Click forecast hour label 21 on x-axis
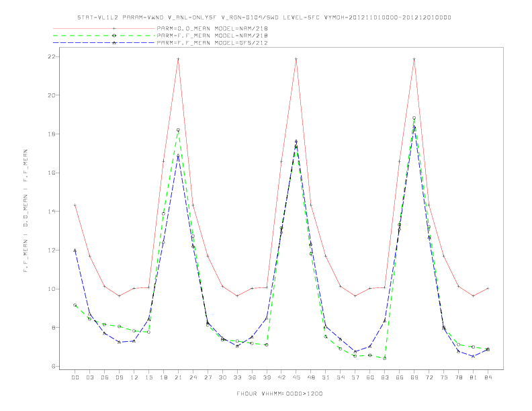Screen dimensions: 532x411 178,377
